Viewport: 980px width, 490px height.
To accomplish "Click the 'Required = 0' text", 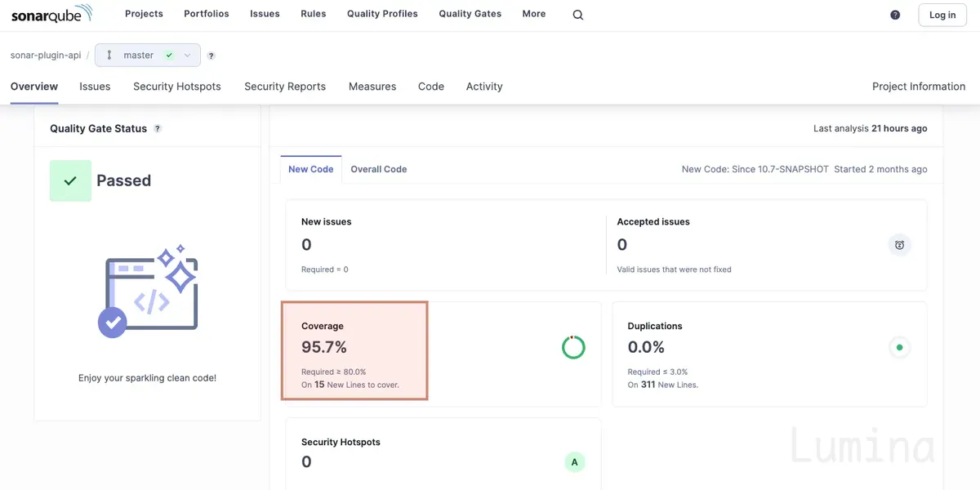I will (325, 269).
